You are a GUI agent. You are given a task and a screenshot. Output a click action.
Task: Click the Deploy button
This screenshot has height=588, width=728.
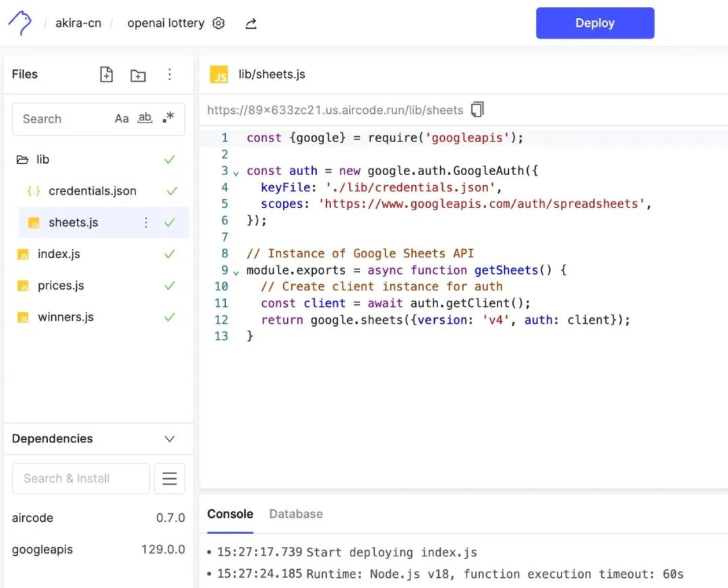tap(595, 23)
